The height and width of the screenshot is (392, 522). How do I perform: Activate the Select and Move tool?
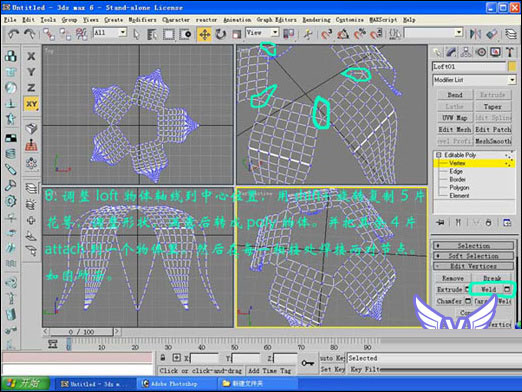pos(204,34)
